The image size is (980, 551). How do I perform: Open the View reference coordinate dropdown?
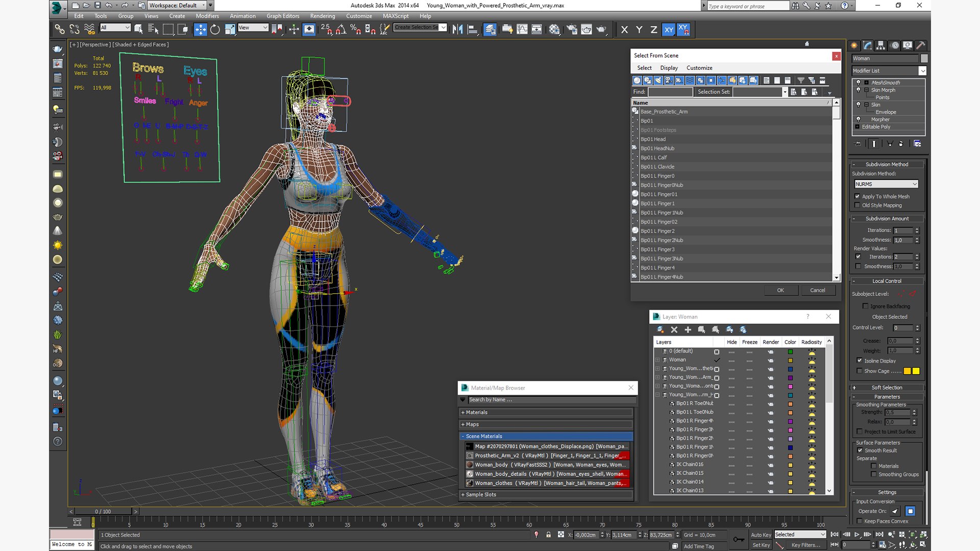(x=253, y=28)
